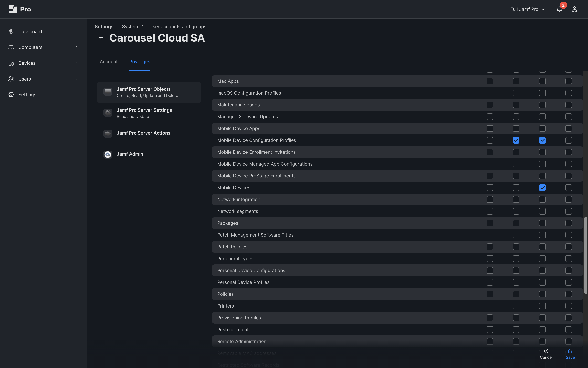Expand the Users sidebar chevron
Screen dimensions: 588x368
coord(77,79)
